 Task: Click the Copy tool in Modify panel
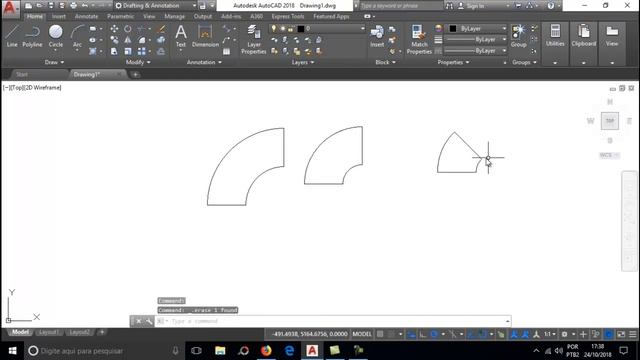click(x=114, y=40)
